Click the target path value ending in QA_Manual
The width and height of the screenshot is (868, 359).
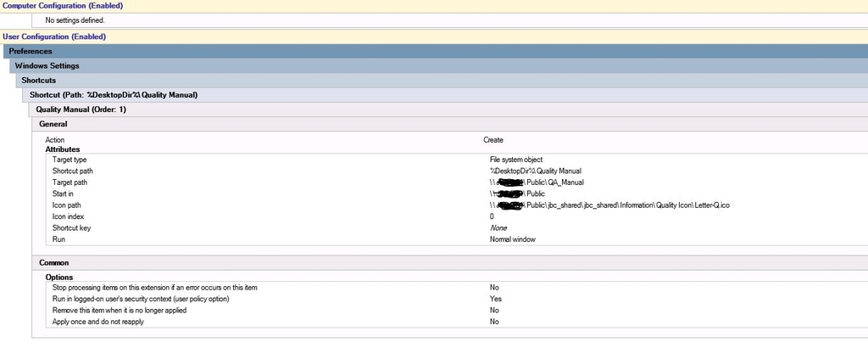coord(537,182)
